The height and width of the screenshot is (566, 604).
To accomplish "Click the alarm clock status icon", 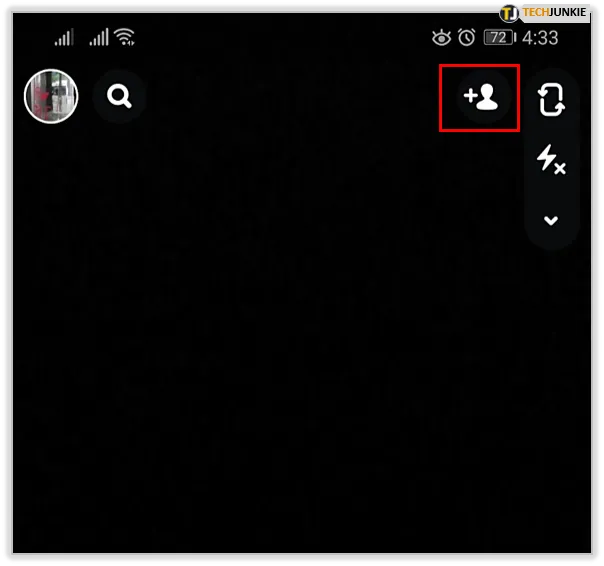I will point(466,37).
